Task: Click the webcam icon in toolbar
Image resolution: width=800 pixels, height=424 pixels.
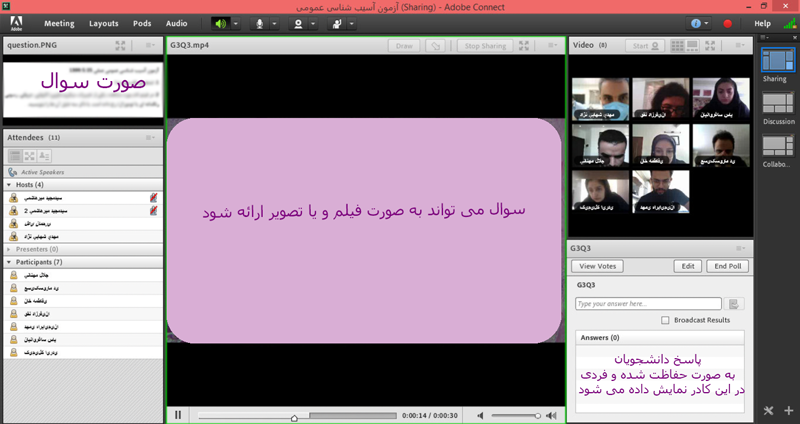Action: pyautogui.click(x=297, y=23)
